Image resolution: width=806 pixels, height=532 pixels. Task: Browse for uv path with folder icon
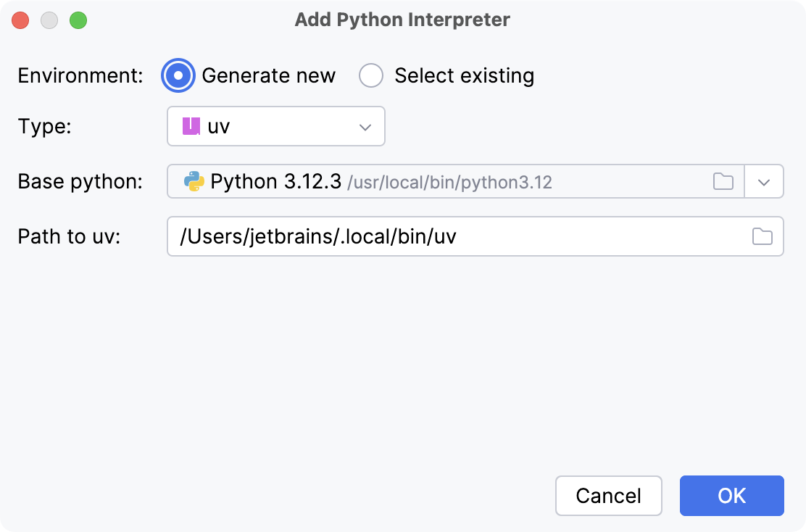(763, 236)
